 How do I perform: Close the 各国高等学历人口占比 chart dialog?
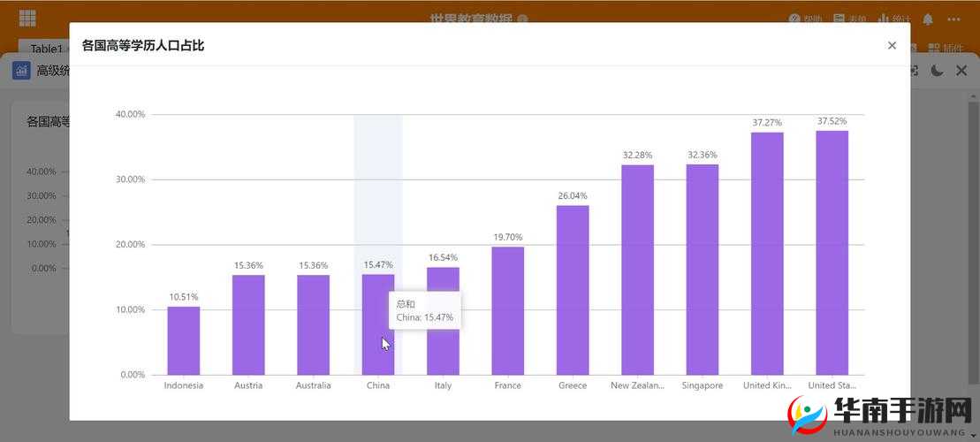(x=892, y=45)
